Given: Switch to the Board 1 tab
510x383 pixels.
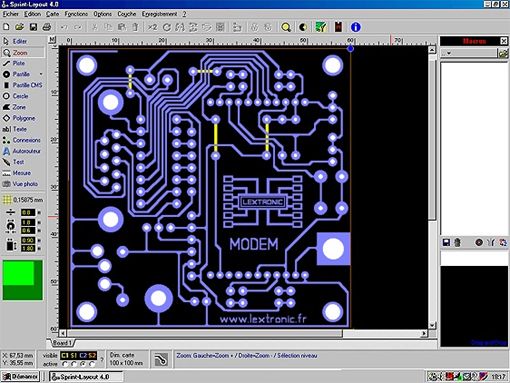Looking at the screenshot, I should tap(62, 343).
